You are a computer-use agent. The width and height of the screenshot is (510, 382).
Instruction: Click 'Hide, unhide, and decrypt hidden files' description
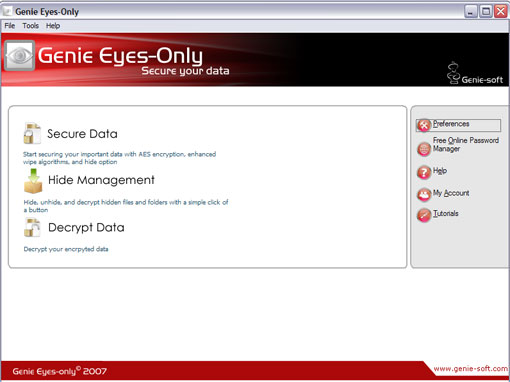(126, 206)
